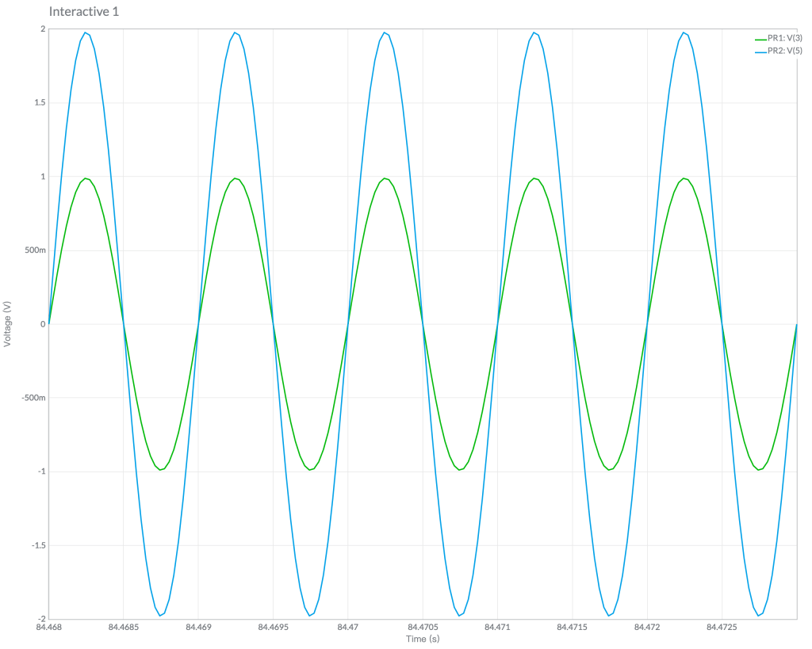Click the 'Voltage (V)' y-axis title
The height and width of the screenshot is (649, 812).
(x=8, y=323)
